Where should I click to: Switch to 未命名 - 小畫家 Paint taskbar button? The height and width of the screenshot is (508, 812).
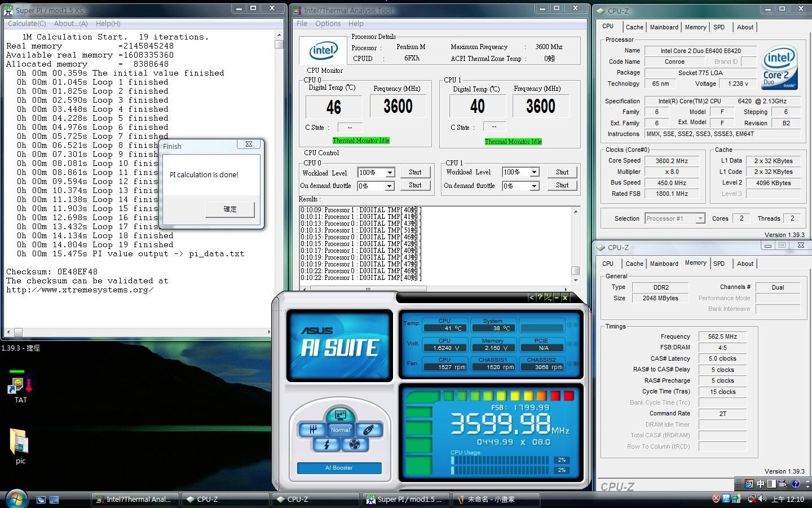(496, 500)
